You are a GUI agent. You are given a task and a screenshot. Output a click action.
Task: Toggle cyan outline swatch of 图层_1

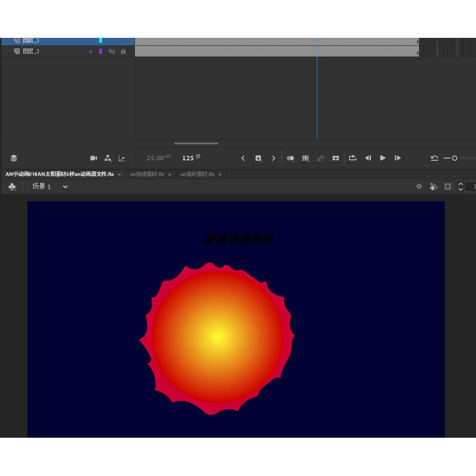click(101, 41)
